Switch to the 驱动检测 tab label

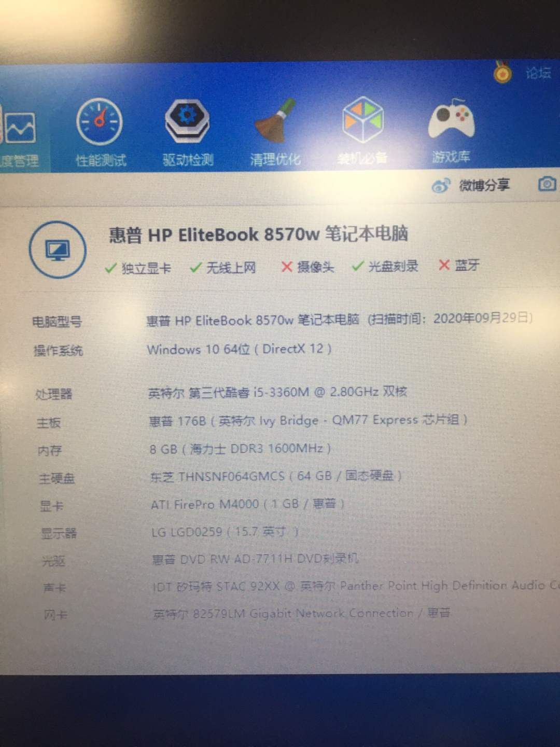pos(188,159)
